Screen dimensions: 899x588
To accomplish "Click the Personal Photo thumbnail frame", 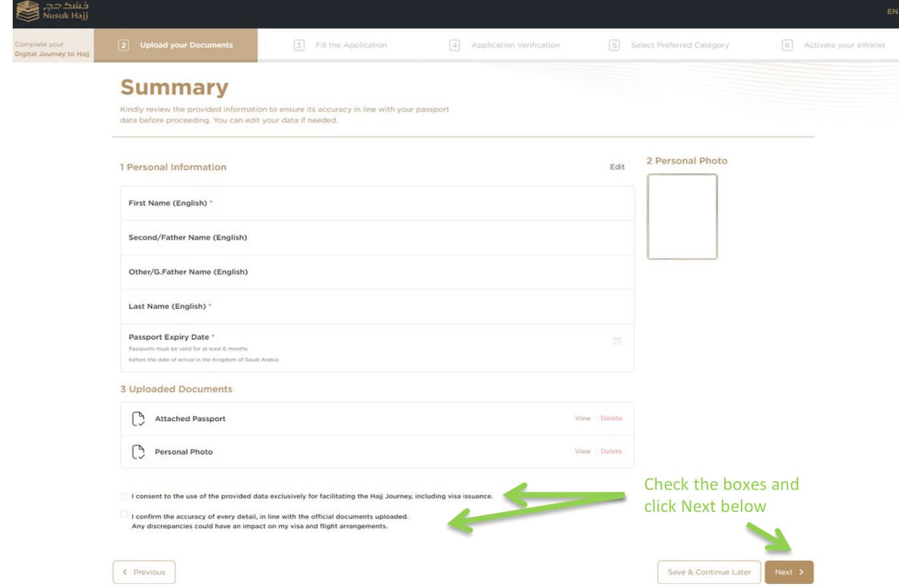I will pos(682,216).
